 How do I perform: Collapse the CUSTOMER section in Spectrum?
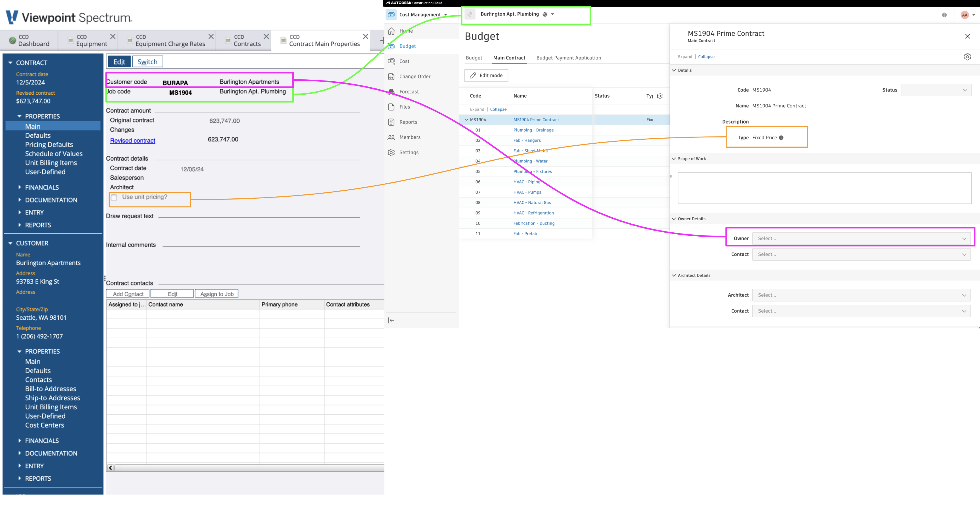[x=10, y=243]
